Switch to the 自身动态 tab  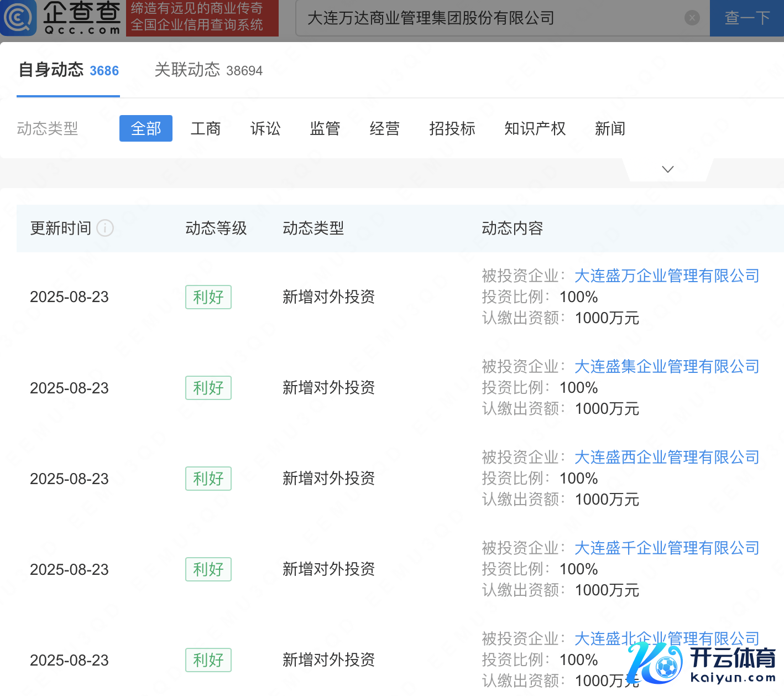click(69, 70)
